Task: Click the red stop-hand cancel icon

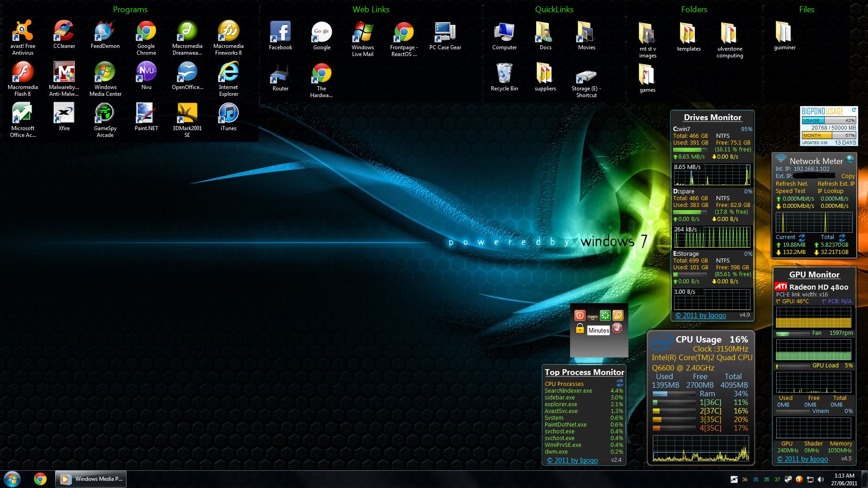Action: [x=617, y=328]
